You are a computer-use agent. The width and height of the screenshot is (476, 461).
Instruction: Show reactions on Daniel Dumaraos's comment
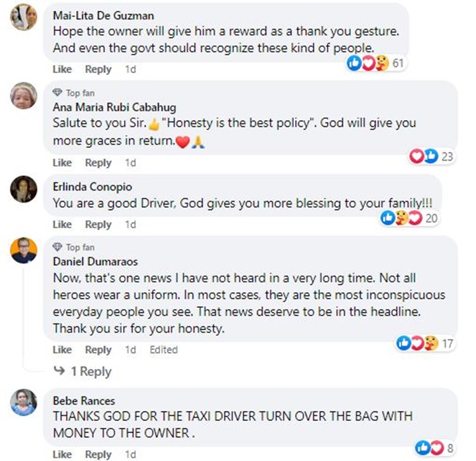(424, 344)
